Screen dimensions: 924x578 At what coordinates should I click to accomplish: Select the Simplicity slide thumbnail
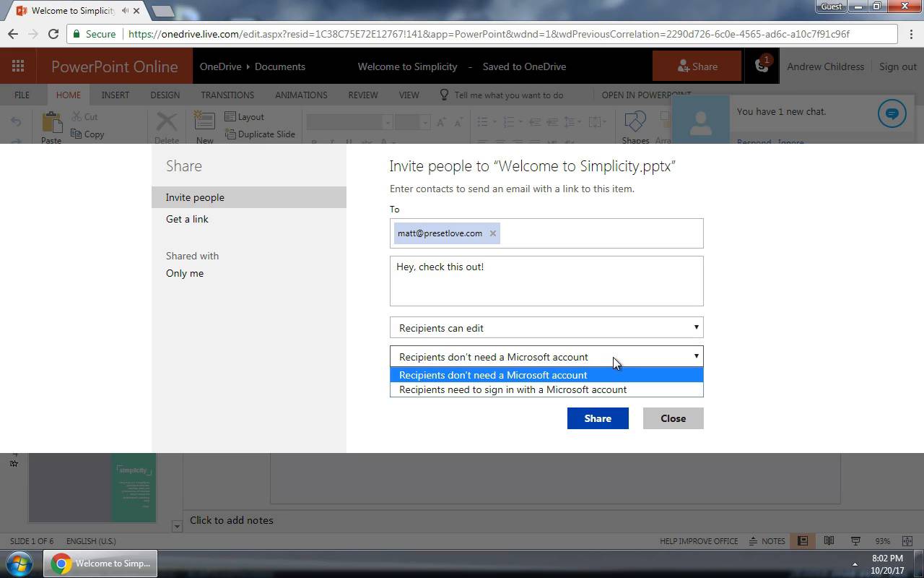[92, 488]
